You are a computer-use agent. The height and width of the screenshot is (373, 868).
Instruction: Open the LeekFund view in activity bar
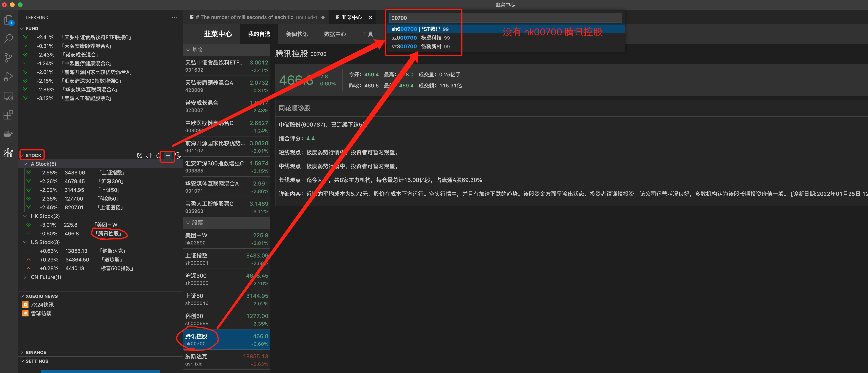[8, 153]
